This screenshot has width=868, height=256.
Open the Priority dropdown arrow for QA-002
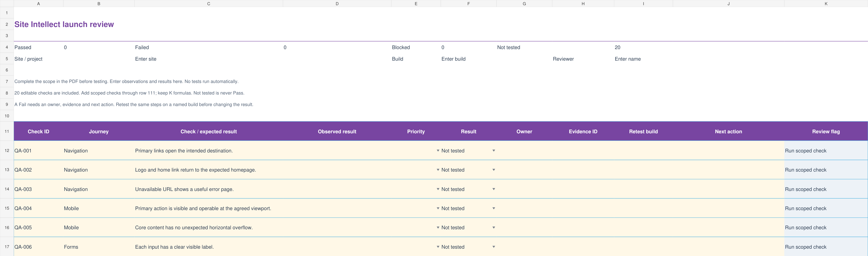pyautogui.click(x=438, y=170)
